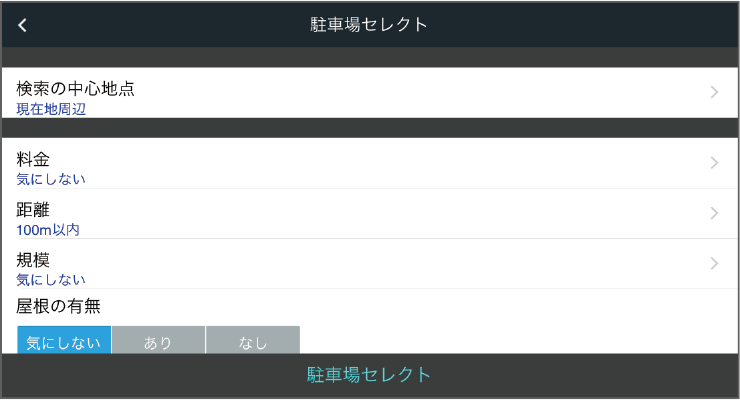
Task: Click the 100m以内 distance value
Action: [48, 230]
